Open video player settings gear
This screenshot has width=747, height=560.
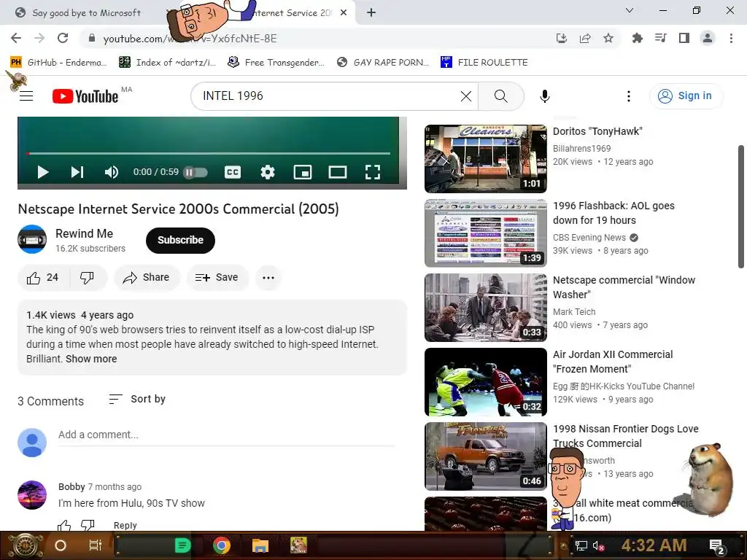pyautogui.click(x=268, y=172)
